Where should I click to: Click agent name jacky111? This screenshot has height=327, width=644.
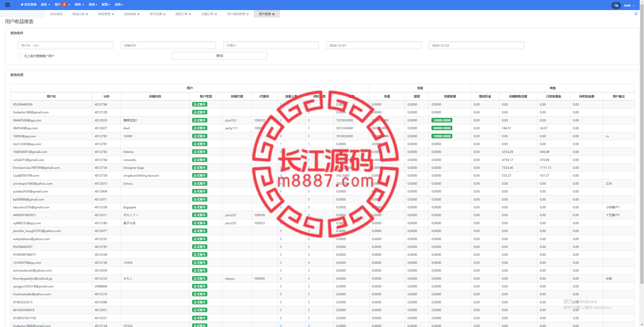coord(231,128)
